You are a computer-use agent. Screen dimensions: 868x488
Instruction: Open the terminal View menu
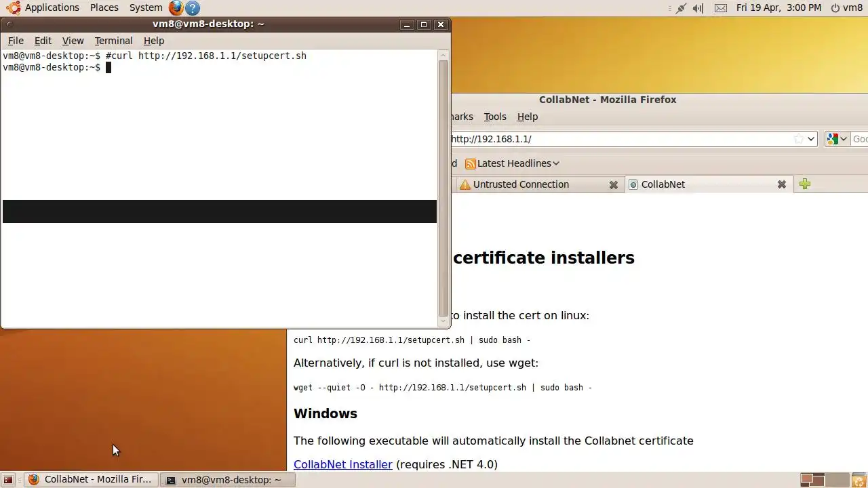tap(73, 41)
